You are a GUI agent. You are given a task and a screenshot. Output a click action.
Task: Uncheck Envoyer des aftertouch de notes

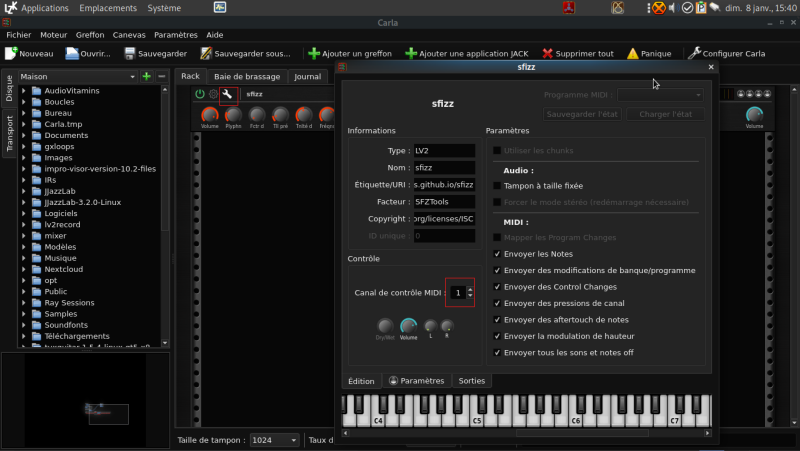(497, 320)
